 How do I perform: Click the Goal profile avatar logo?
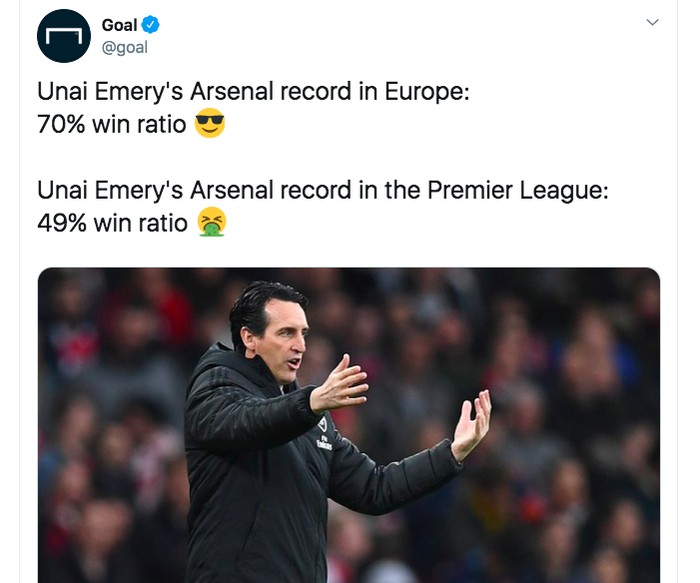tap(64, 37)
